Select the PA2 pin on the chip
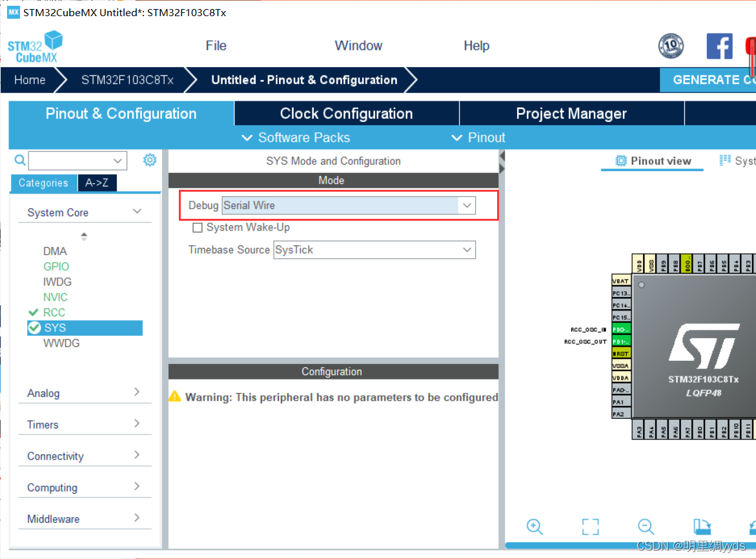756x559 pixels. click(621, 414)
